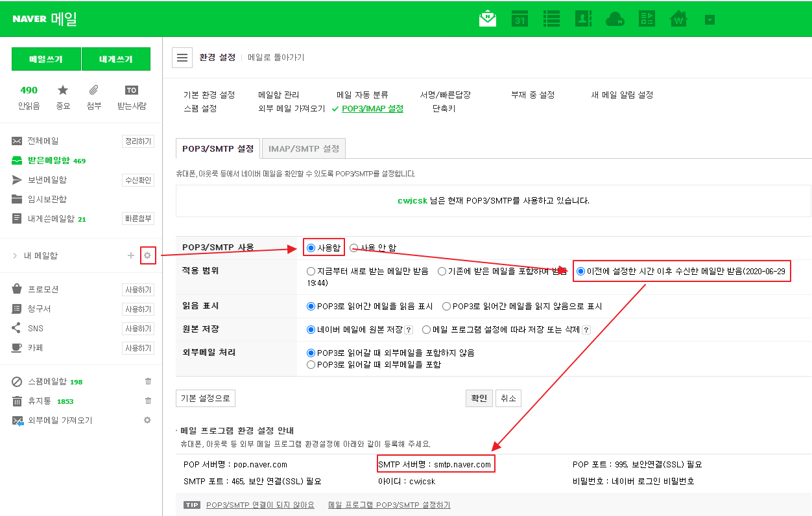812x516 pixels.
Task: Open 기본 환경 설정 menu
Action: click(x=209, y=95)
